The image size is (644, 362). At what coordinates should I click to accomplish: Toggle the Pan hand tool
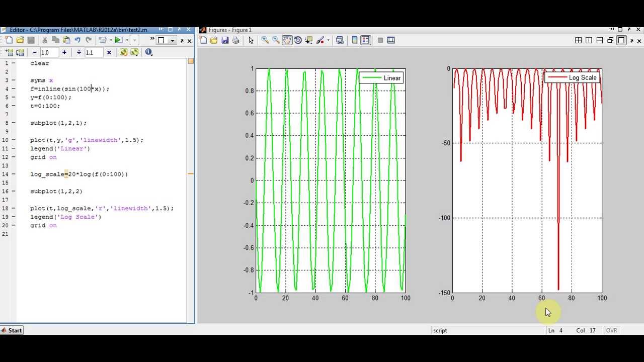(287, 40)
